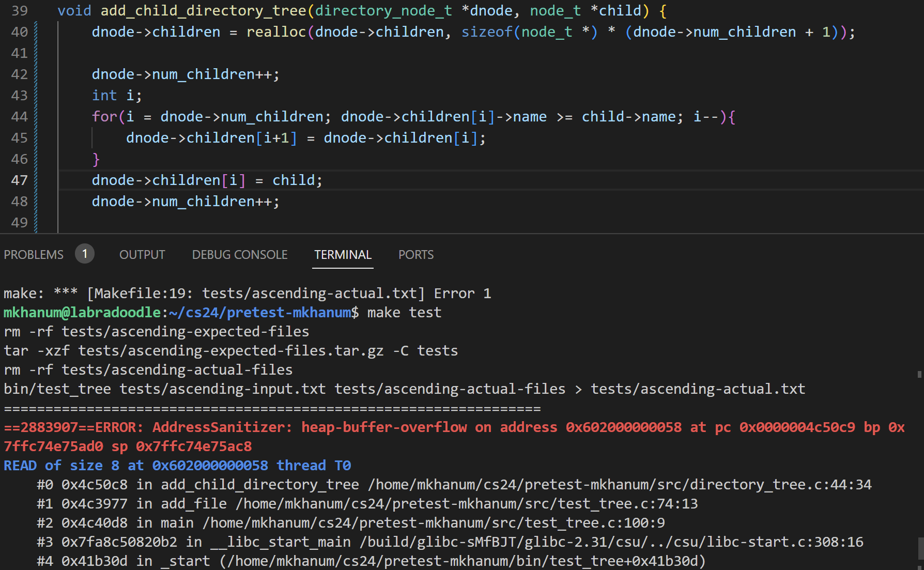This screenshot has width=924, height=570.
Task: Click line number 44 in the gutter
Action: click(19, 117)
